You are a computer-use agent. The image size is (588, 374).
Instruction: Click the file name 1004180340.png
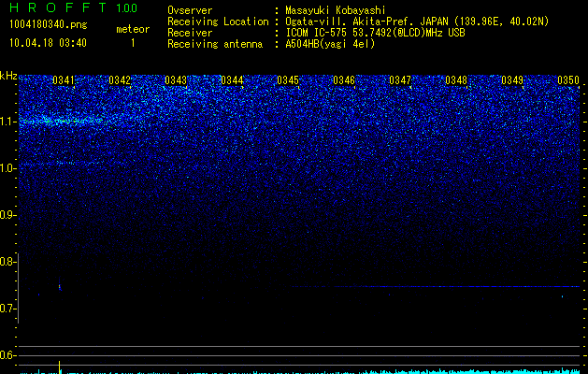(x=49, y=25)
